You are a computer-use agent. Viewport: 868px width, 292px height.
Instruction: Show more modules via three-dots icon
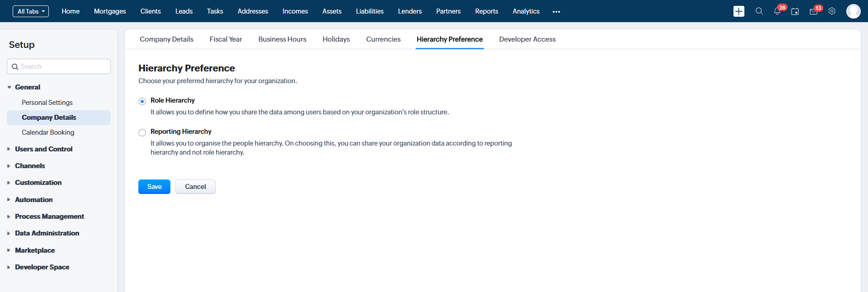coord(556,12)
